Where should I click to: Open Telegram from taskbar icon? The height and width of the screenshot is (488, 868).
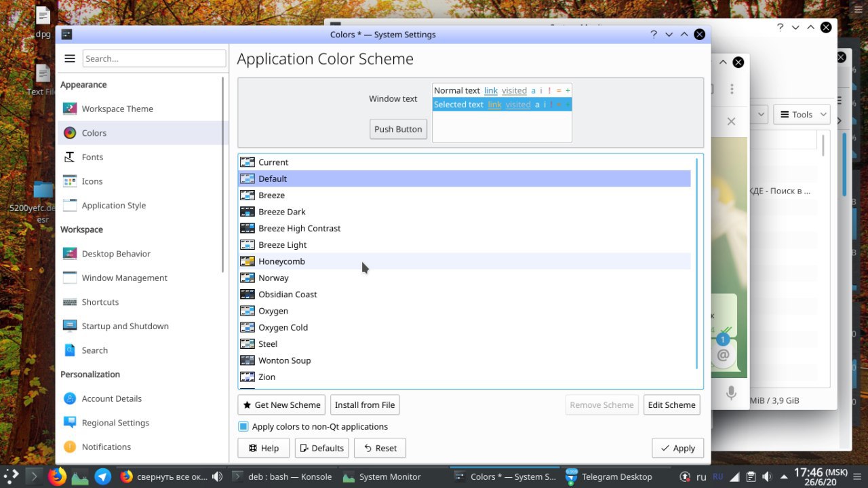coord(103,476)
